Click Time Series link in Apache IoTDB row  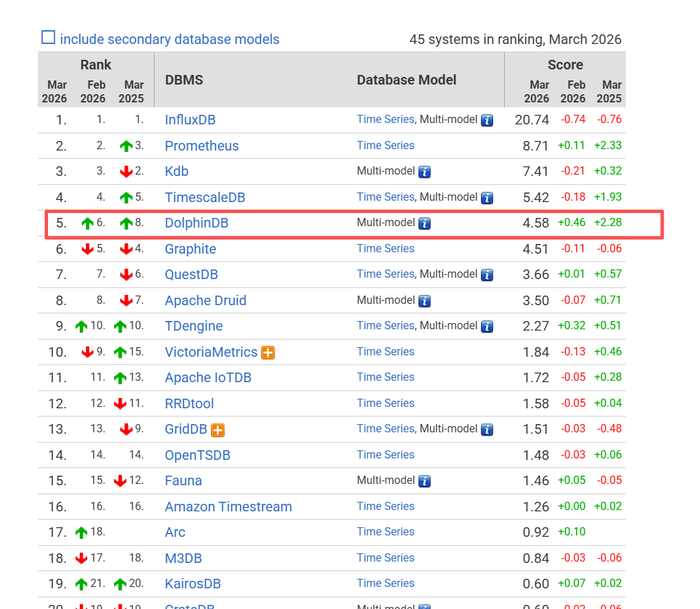click(x=385, y=377)
